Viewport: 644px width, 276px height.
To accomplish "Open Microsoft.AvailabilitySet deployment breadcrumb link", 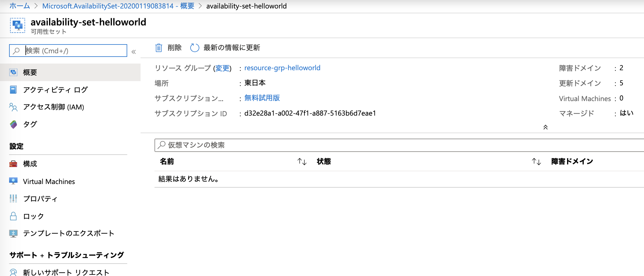I will pos(118,6).
